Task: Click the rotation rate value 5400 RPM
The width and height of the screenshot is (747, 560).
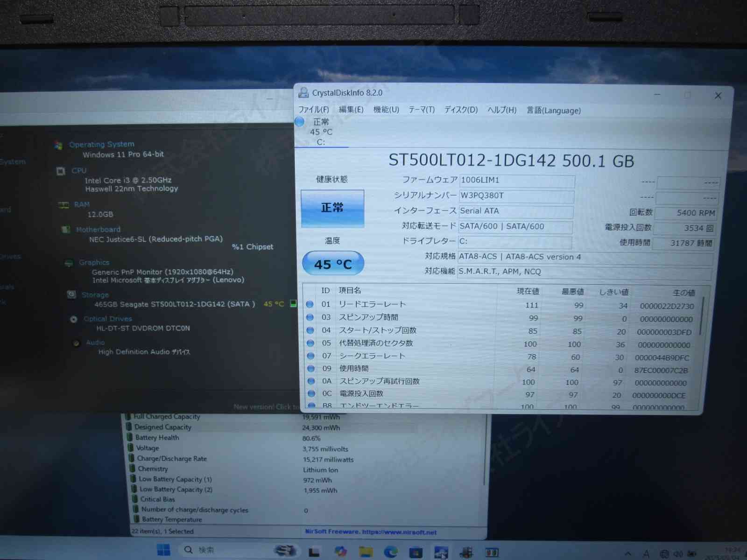Action: pos(685,213)
